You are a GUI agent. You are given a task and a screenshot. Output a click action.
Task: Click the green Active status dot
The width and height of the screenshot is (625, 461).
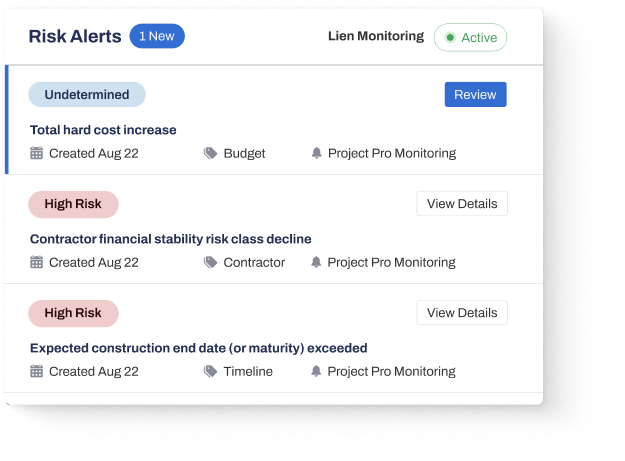(x=450, y=37)
